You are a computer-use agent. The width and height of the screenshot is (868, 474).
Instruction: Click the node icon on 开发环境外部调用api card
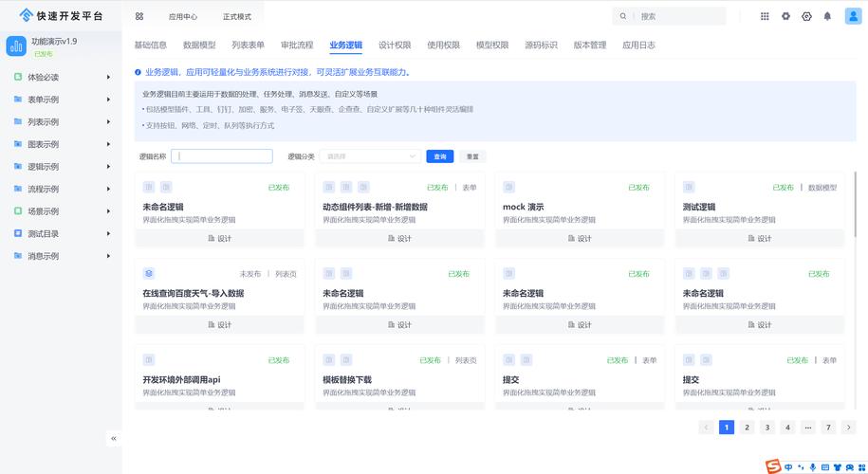point(148,359)
